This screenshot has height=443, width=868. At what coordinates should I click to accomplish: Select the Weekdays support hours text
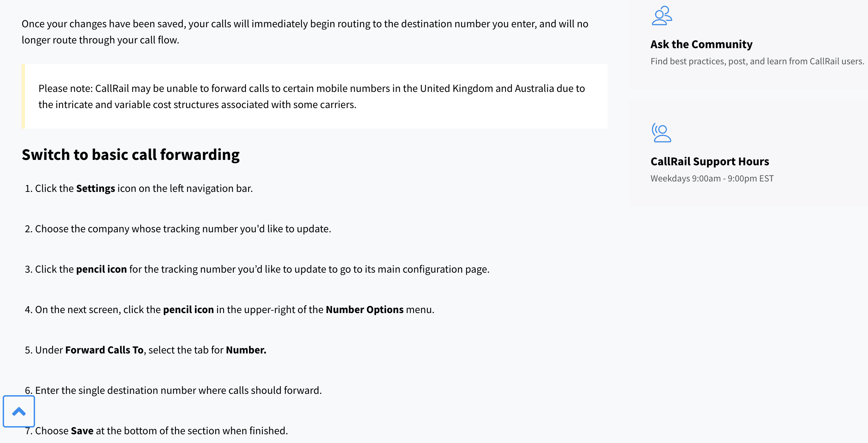click(712, 178)
